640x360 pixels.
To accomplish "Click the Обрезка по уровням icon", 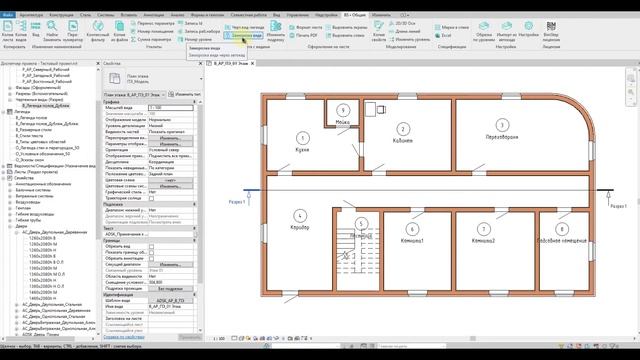I will pyautogui.click(x=484, y=31).
